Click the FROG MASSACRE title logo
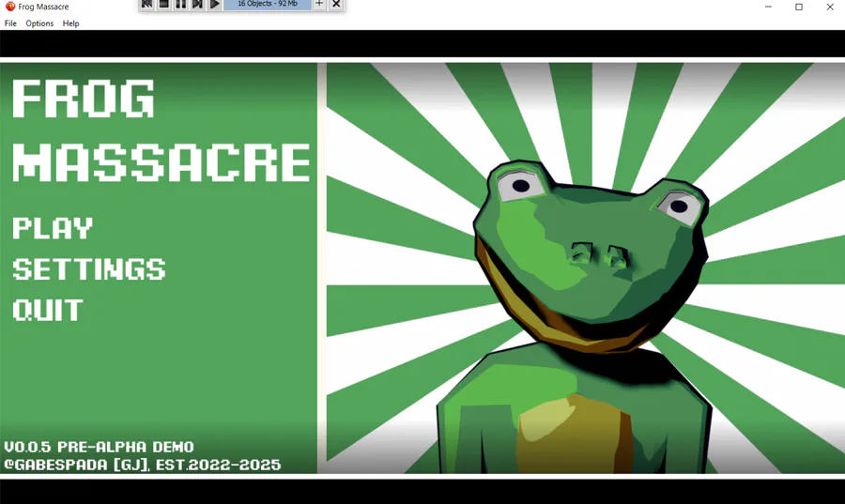845x504 pixels. point(161,130)
